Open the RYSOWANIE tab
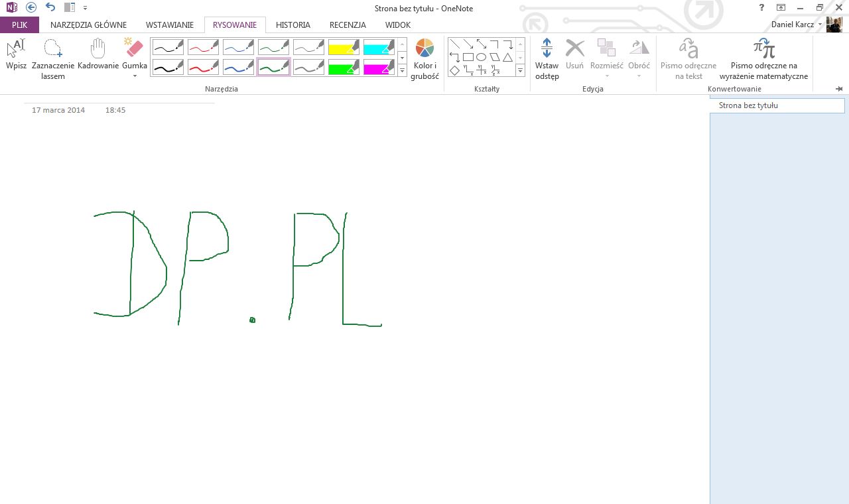The width and height of the screenshot is (849, 504). coord(235,25)
